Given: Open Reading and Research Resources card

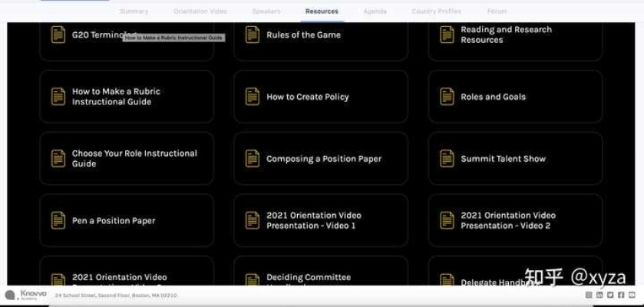Looking at the screenshot, I should [514, 35].
